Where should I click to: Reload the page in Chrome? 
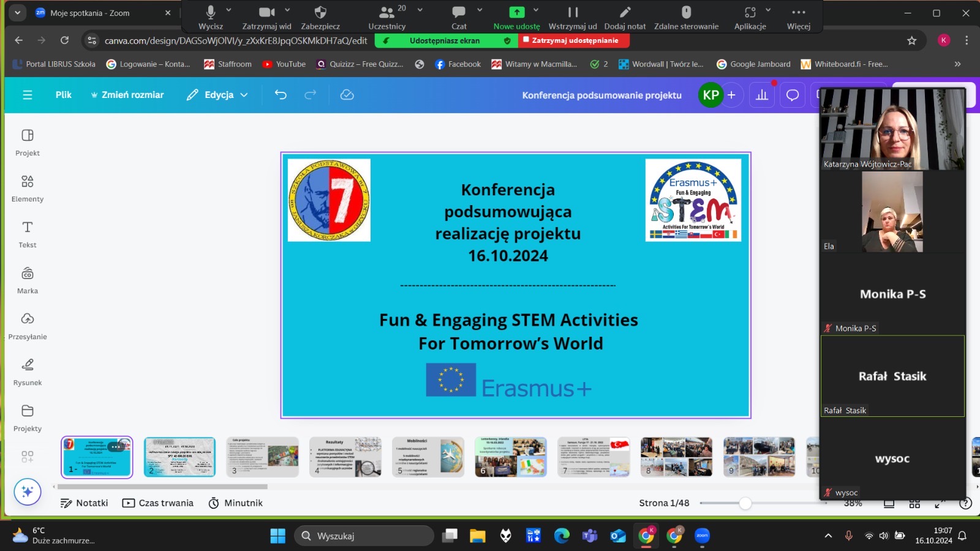pos(64,40)
